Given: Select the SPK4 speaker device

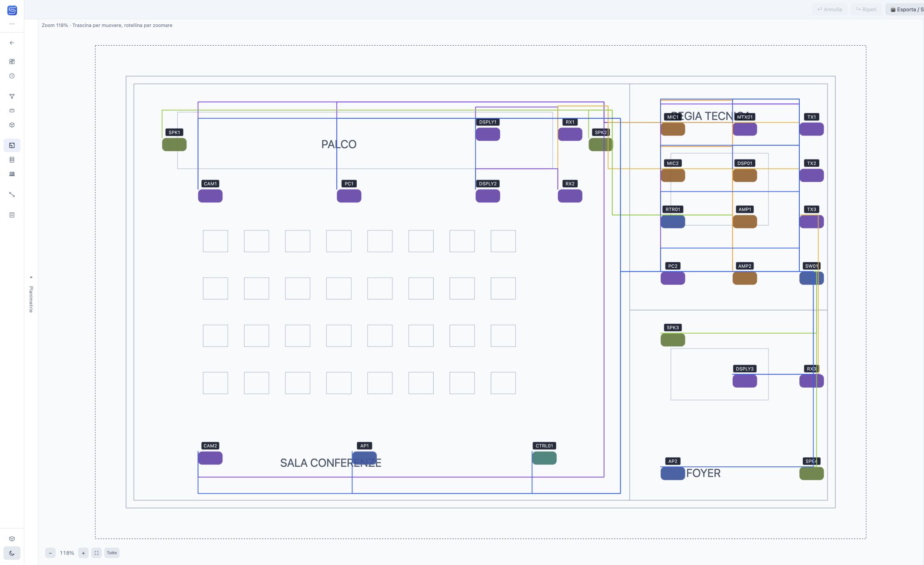Looking at the screenshot, I should [811, 473].
